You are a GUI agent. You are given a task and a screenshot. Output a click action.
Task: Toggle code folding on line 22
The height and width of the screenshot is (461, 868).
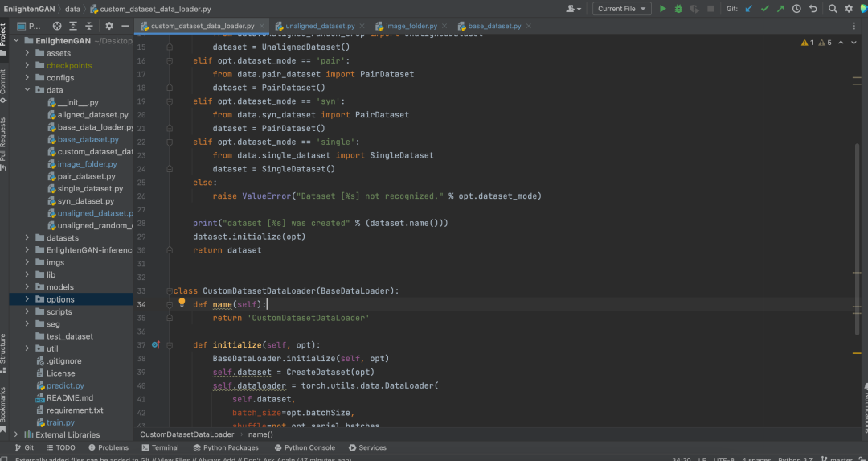pos(170,142)
